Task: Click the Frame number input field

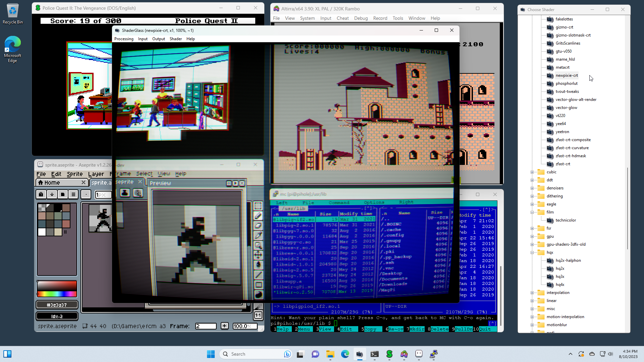Action: click(x=206, y=326)
